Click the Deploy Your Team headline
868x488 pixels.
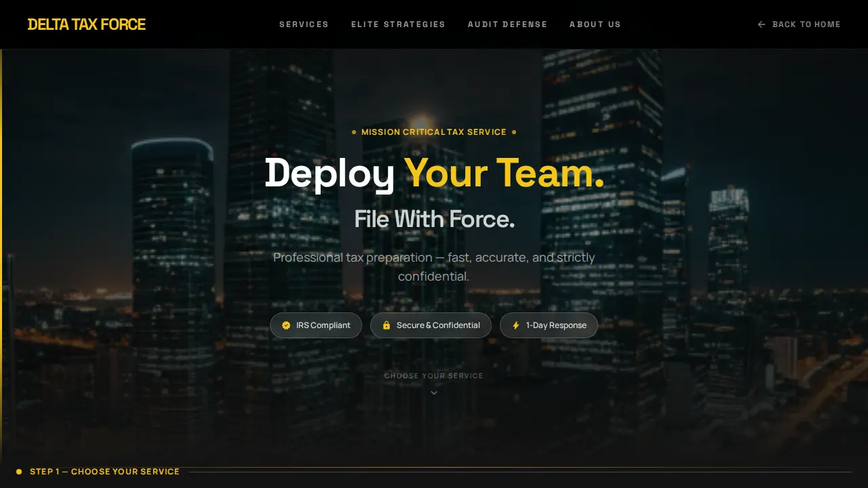[x=434, y=173]
